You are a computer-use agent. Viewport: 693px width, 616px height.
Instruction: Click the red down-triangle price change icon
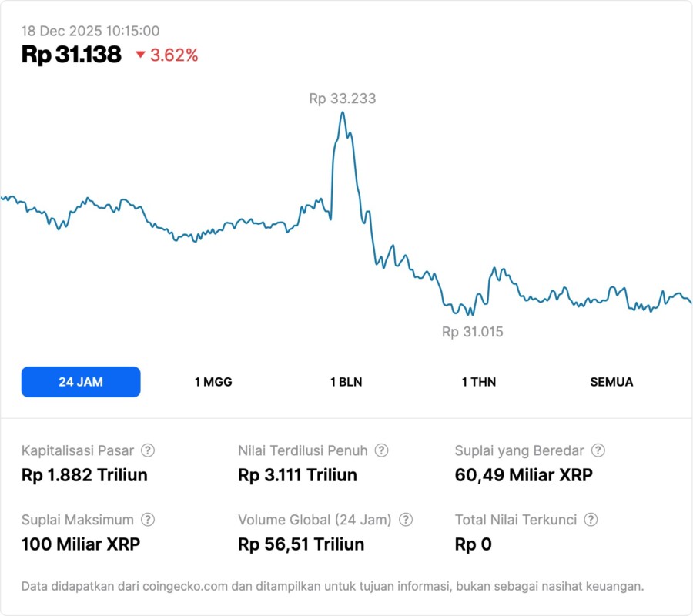140,55
